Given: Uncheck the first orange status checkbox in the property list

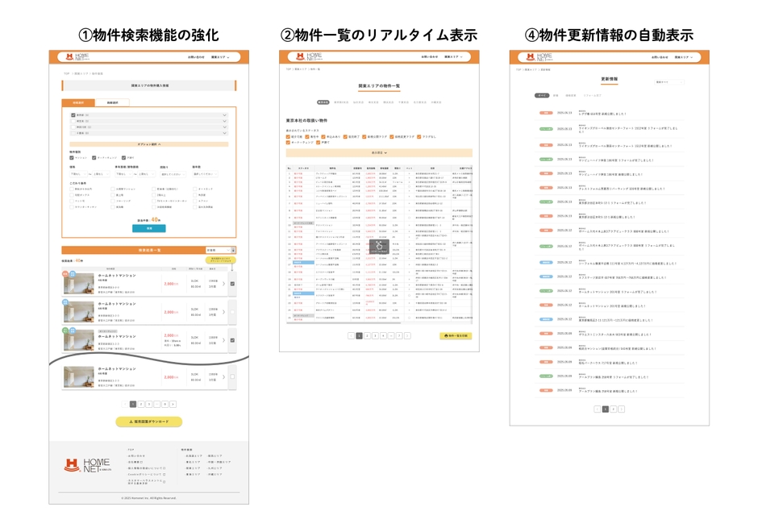Looking at the screenshot, I should [288, 137].
